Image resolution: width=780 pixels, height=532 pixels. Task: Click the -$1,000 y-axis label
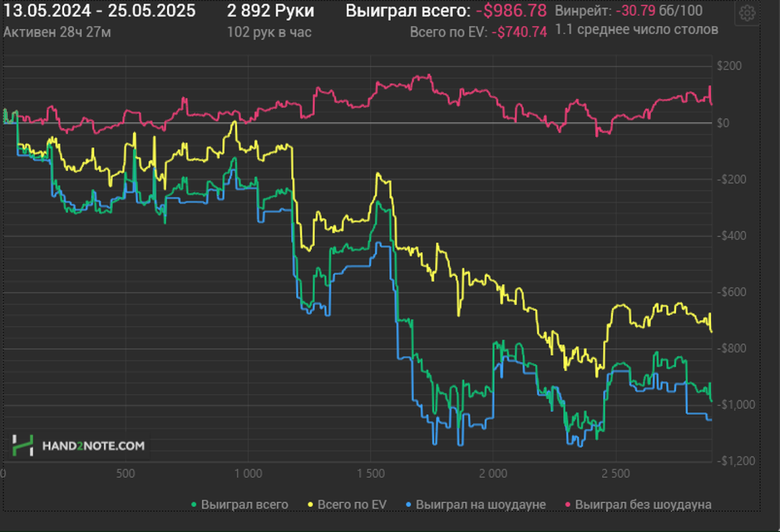(736, 405)
